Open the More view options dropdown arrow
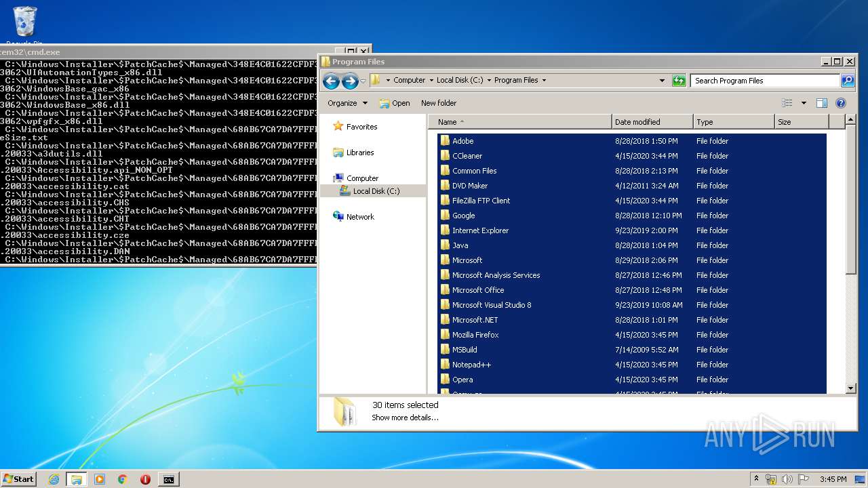The height and width of the screenshot is (488, 868). pyautogui.click(x=804, y=103)
